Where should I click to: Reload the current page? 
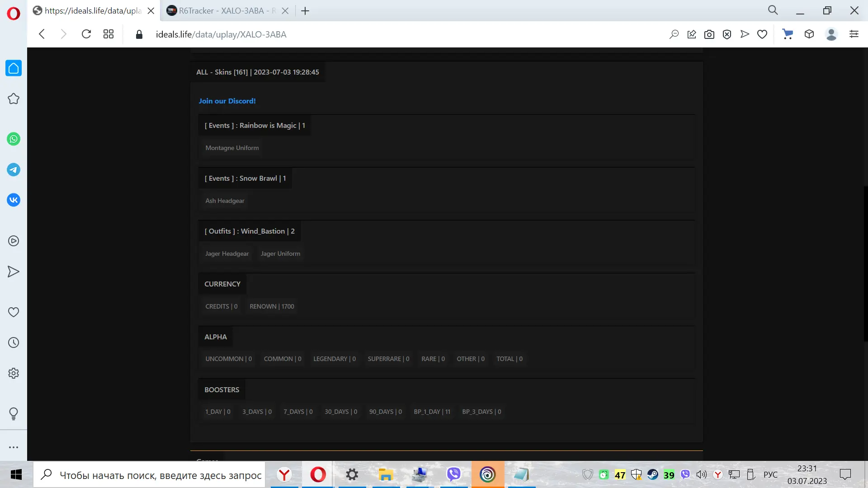coord(86,34)
